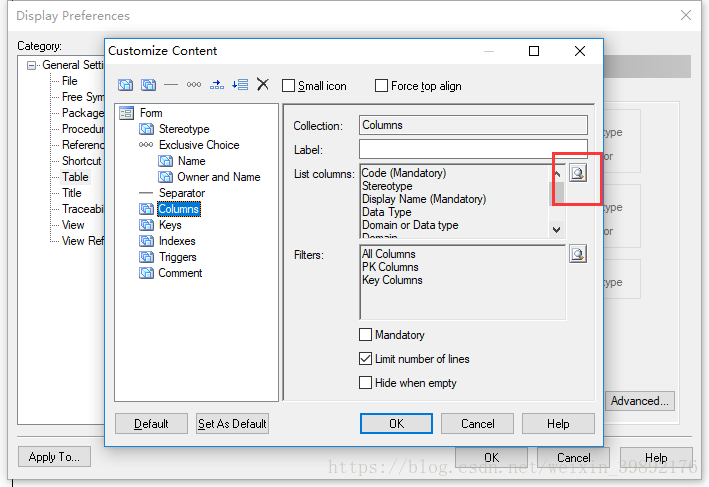Maximize the Customize Content dialog

coord(534,51)
